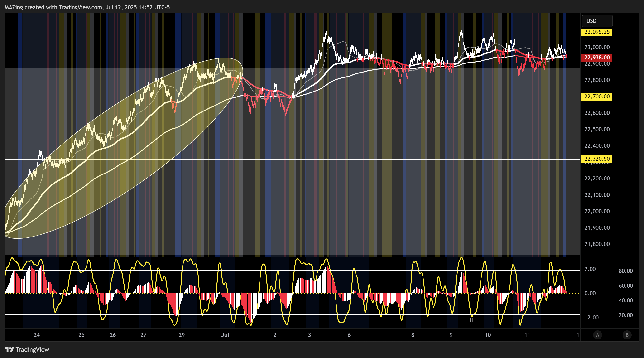Click date label 10 on time axis
The height and width of the screenshot is (358, 644).
[488, 335]
